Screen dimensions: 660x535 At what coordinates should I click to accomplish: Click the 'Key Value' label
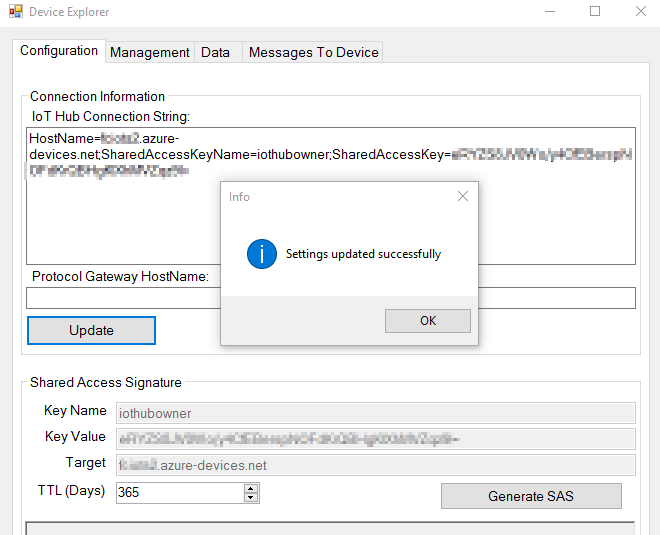pos(75,437)
